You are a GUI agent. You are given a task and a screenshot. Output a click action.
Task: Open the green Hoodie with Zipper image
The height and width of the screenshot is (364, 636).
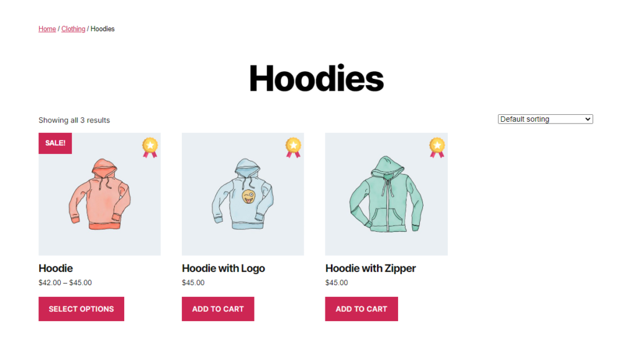(x=386, y=194)
